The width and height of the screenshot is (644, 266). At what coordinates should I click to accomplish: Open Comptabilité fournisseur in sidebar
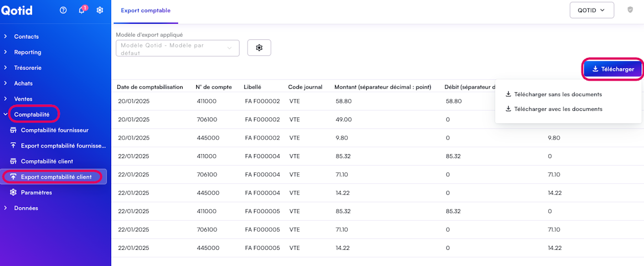tap(54, 130)
